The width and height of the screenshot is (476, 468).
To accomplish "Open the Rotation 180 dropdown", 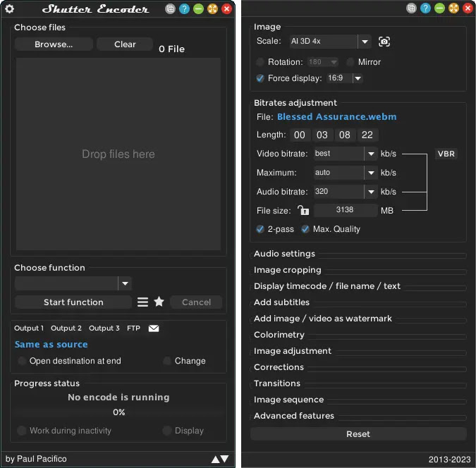I will 323,62.
